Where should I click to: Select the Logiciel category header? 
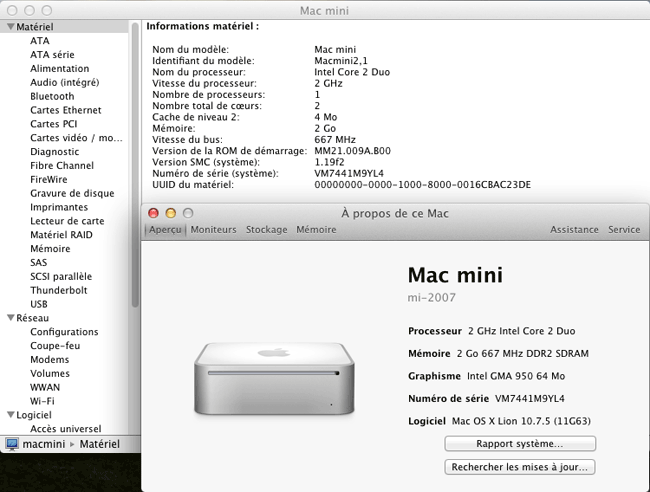click(x=34, y=415)
